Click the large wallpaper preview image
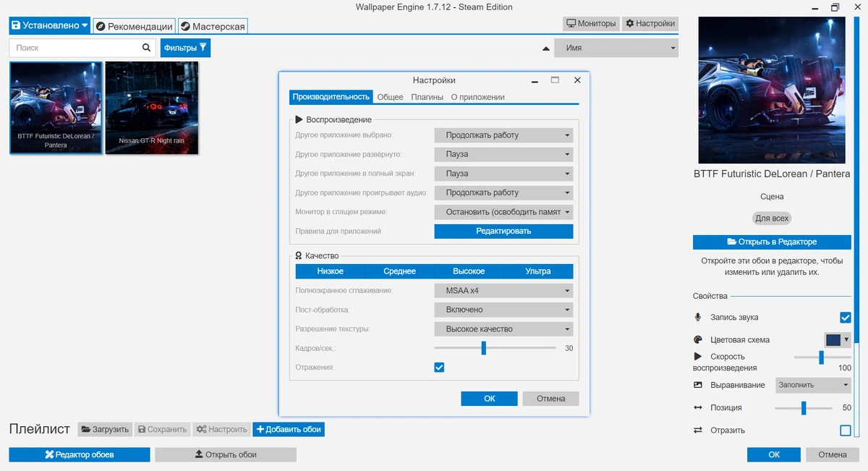Screen dimensions: 868x471 tap(772, 90)
